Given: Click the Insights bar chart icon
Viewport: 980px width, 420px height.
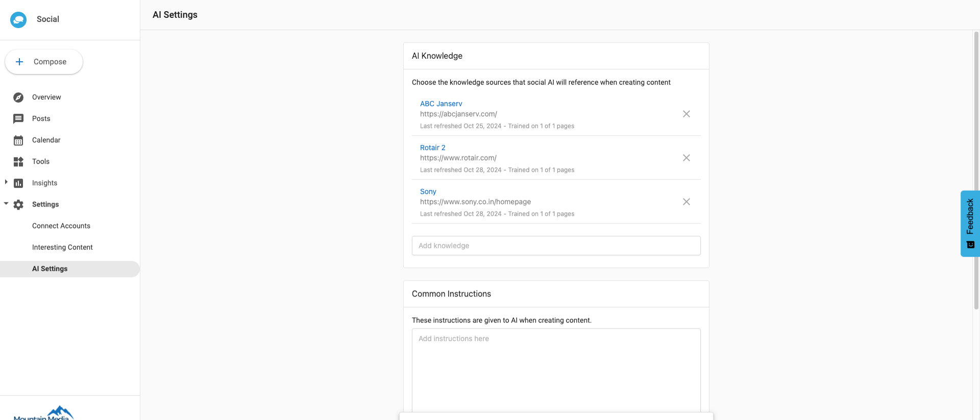Looking at the screenshot, I should click(x=18, y=183).
